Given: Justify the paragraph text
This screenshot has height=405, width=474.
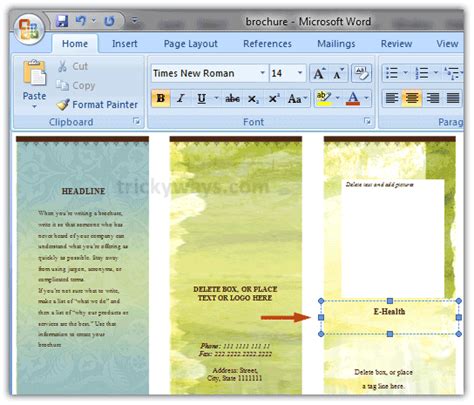Looking at the screenshot, I should [x=453, y=98].
